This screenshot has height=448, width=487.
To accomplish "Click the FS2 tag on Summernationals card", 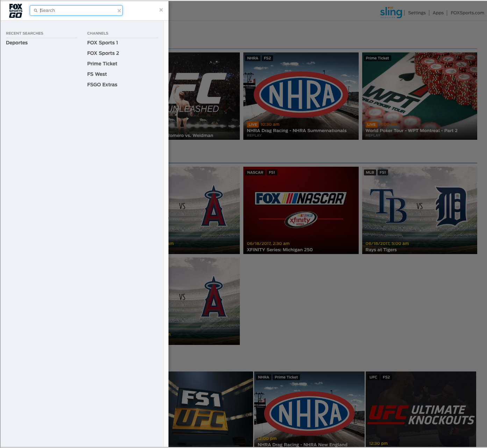I will [x=267, y=58].
